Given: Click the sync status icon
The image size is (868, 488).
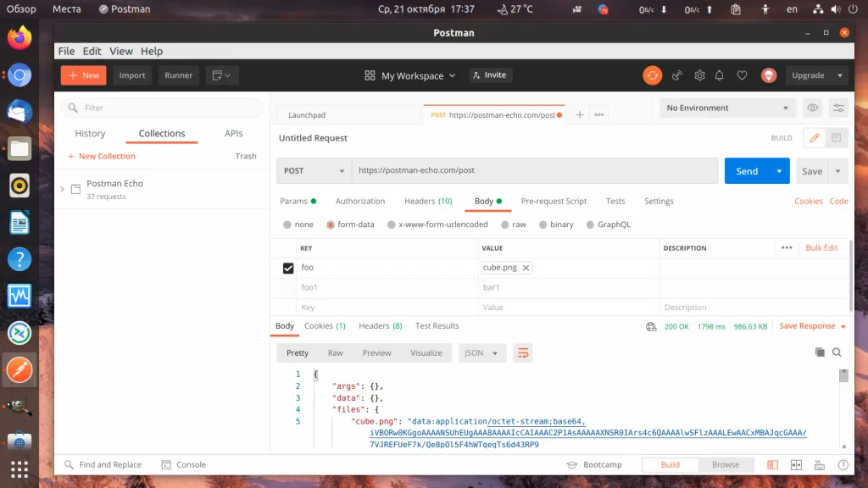Looking at the screenshot, I should pyautogui.click(x=652, y=75).
